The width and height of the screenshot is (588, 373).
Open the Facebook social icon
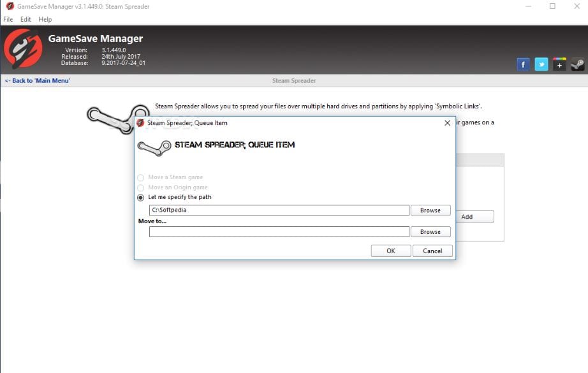coord(523,64)
